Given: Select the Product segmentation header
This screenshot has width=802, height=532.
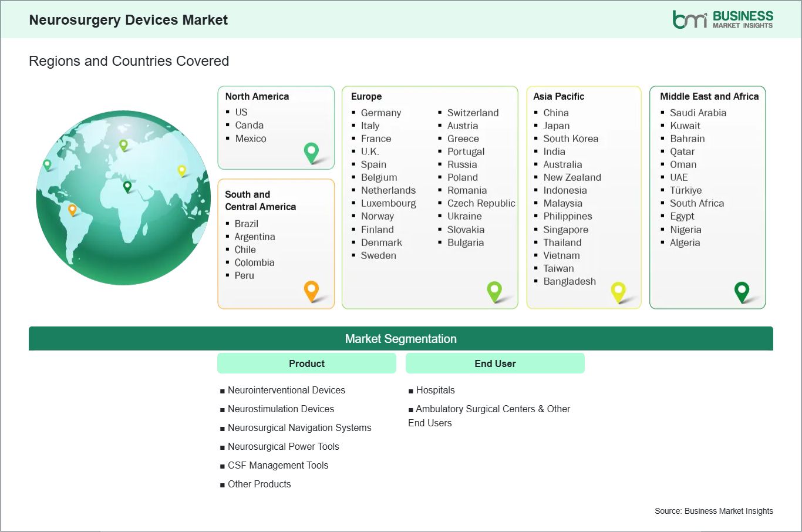Looking at the screenshot, I should [x=306, y=363].
